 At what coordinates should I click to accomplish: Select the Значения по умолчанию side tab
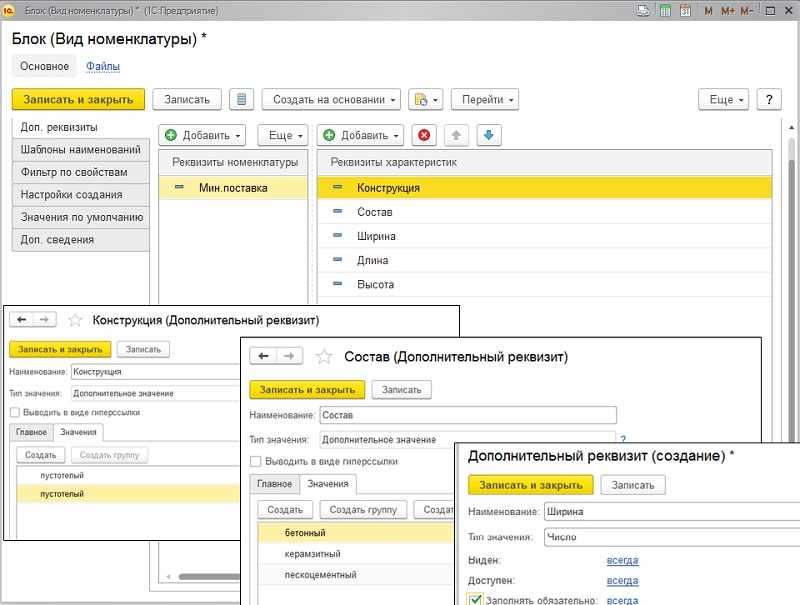(81, 217)
